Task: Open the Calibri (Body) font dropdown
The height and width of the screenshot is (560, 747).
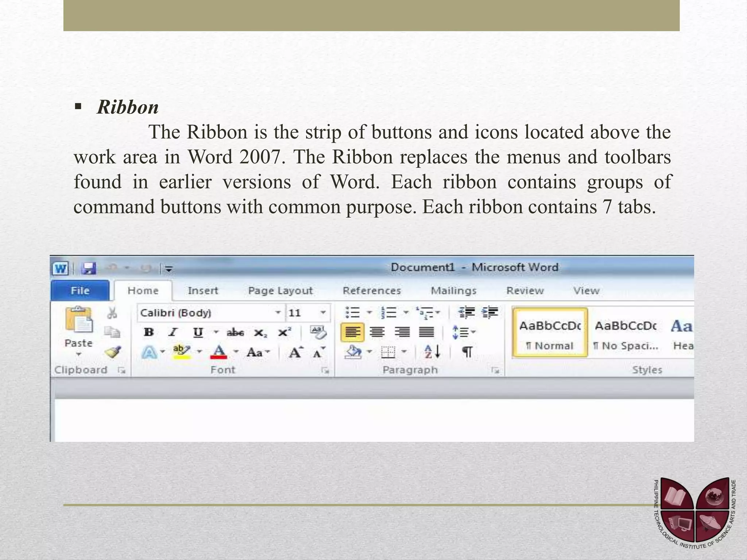Action: coord(278,313)
